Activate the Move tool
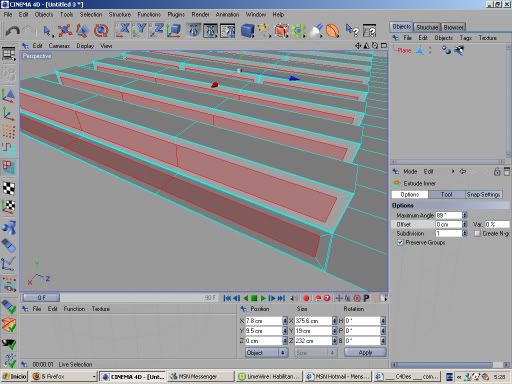This screenshot has height=384, width=512. click(x=65, y=31)
